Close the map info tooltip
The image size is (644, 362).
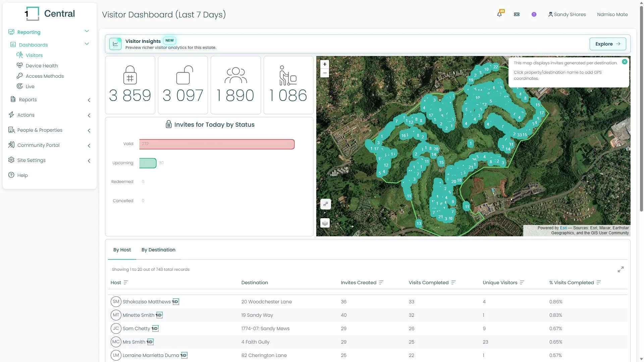click(625, 62)
